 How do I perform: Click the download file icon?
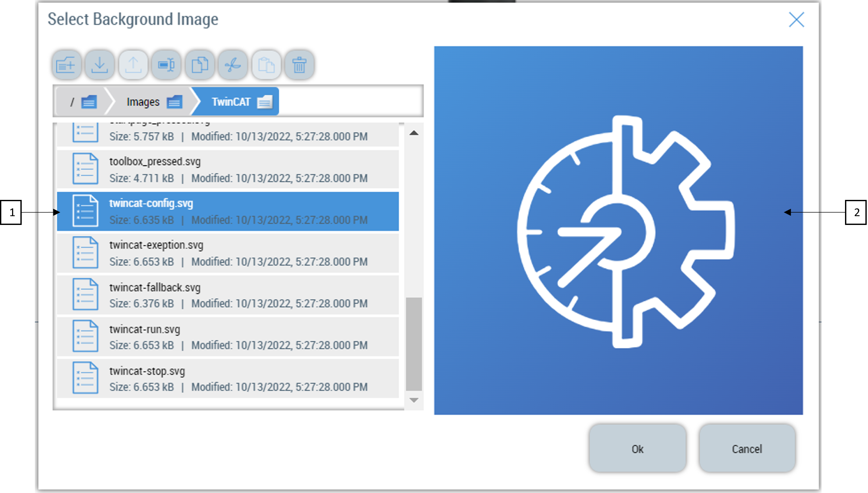tap(99, 65)
